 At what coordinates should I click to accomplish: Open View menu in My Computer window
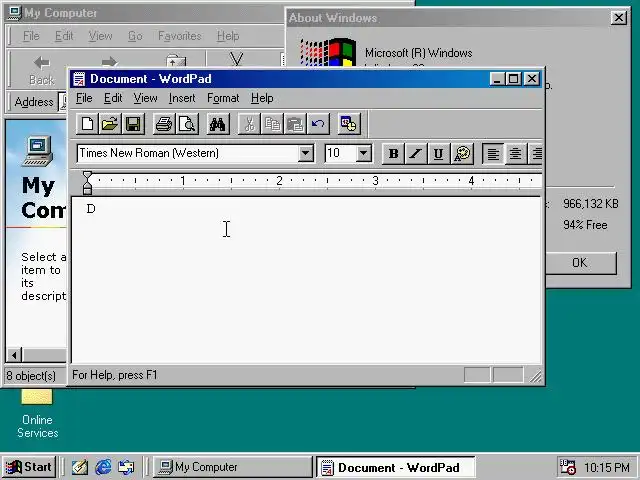click(x=100, y=36)
